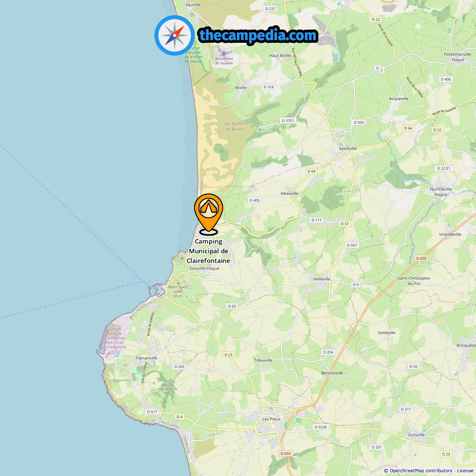
Task: Click the Tréauville village label
Action: pyautogui.click(x=263, y=360)
